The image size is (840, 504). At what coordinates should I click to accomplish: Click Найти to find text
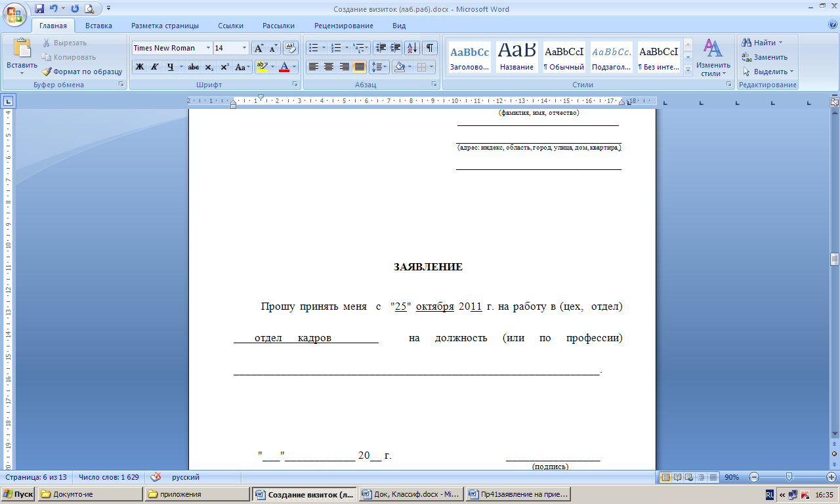[763, 43]
